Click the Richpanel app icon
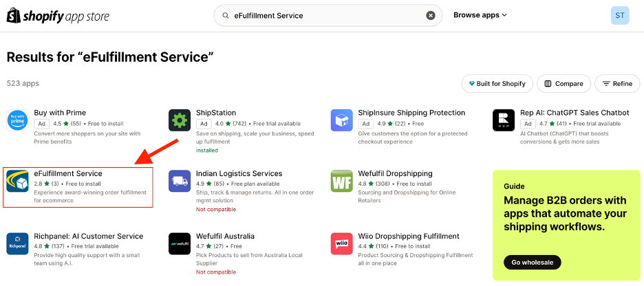This screenshot has width=644, height=286. click(x=18, y=244)
